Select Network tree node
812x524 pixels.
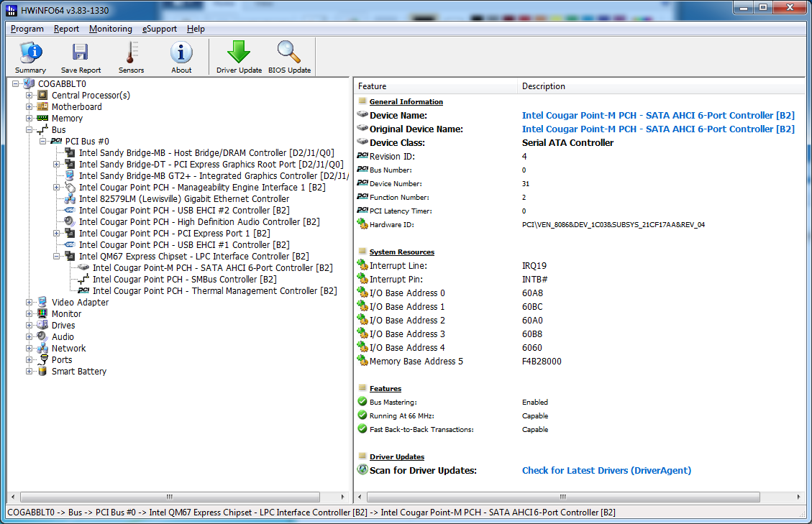68,349
